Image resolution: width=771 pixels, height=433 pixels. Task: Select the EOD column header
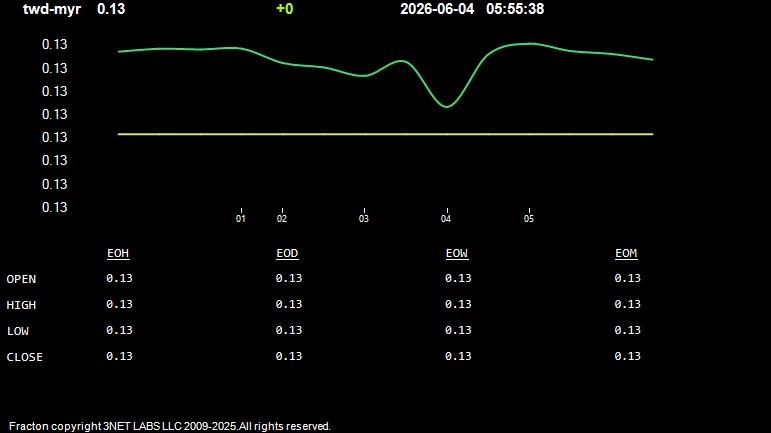(x=287, y=253)
